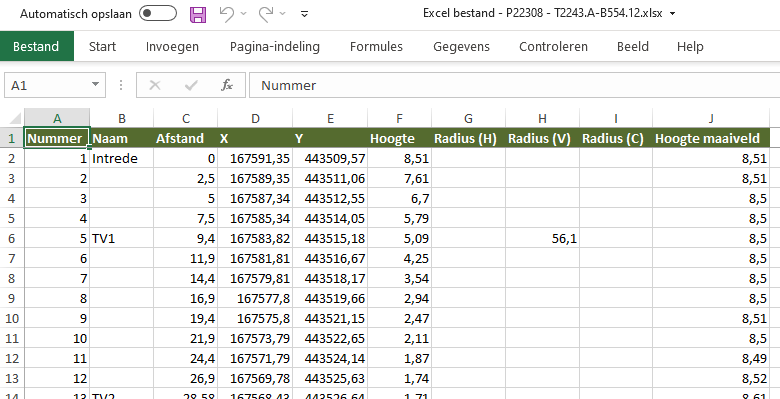The image size is (780, 399).
Task: Open the Help tab
Action: click(690, 46)
